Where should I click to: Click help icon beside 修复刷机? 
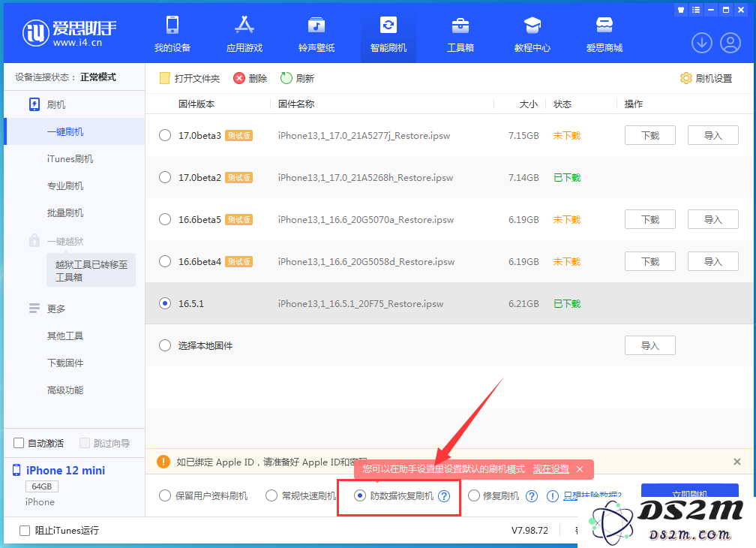(532, 496)
